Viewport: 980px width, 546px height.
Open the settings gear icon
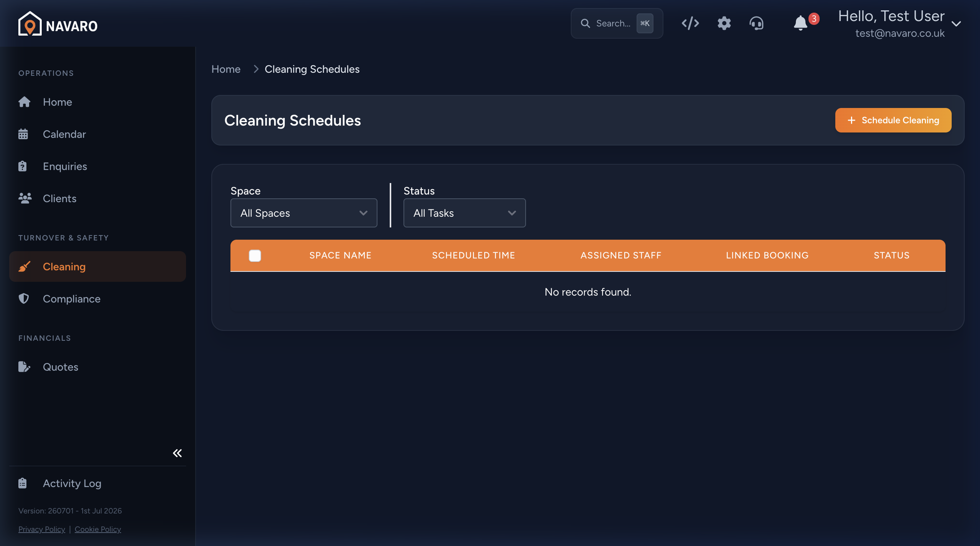coord(724,23)
